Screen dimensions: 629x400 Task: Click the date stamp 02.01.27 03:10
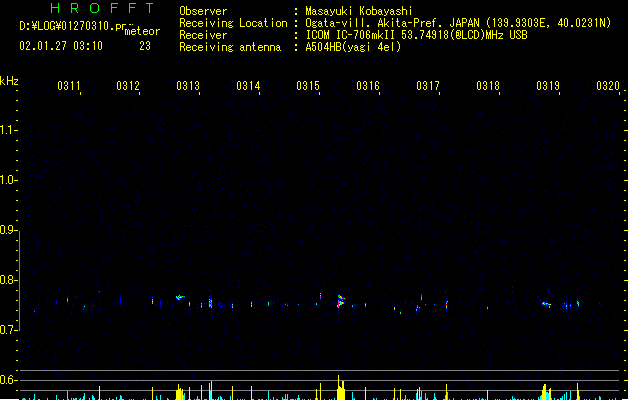point(61,46)
